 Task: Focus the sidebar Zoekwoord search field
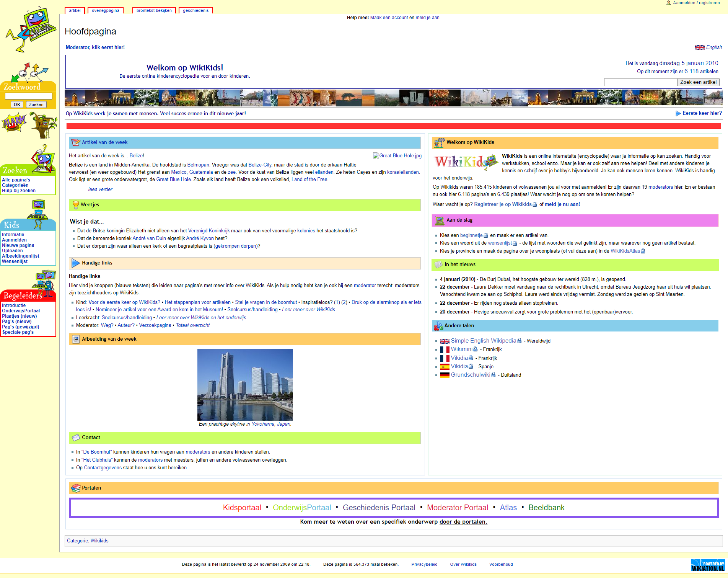point(29,96)
